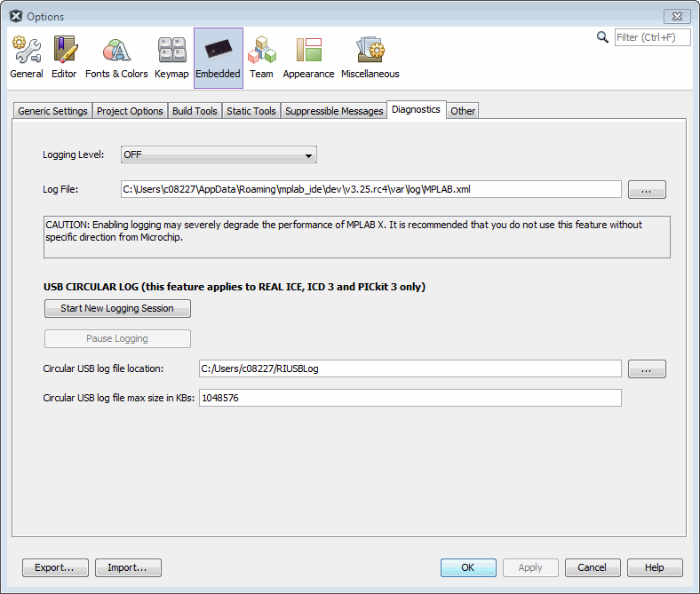The height and width of the screenshot is (594, 700).
Task: Select the Embedded chip category
Action: (x=218, y=58)
